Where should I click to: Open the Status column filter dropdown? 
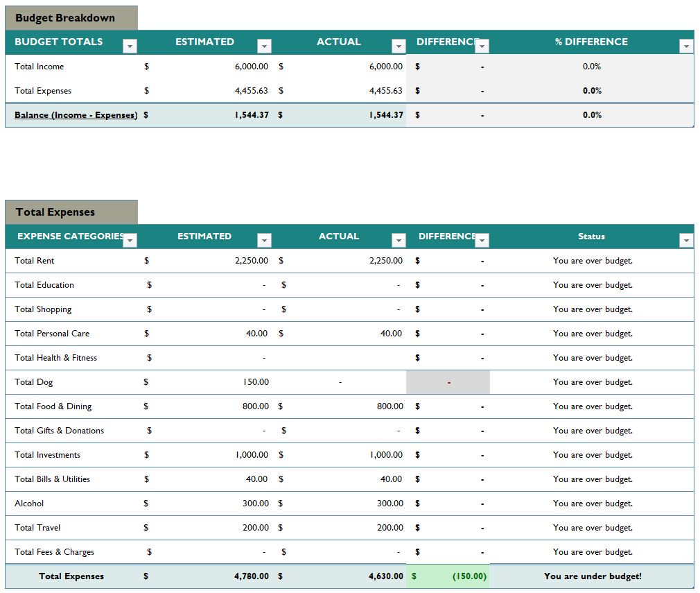click(x=686, y=241)
